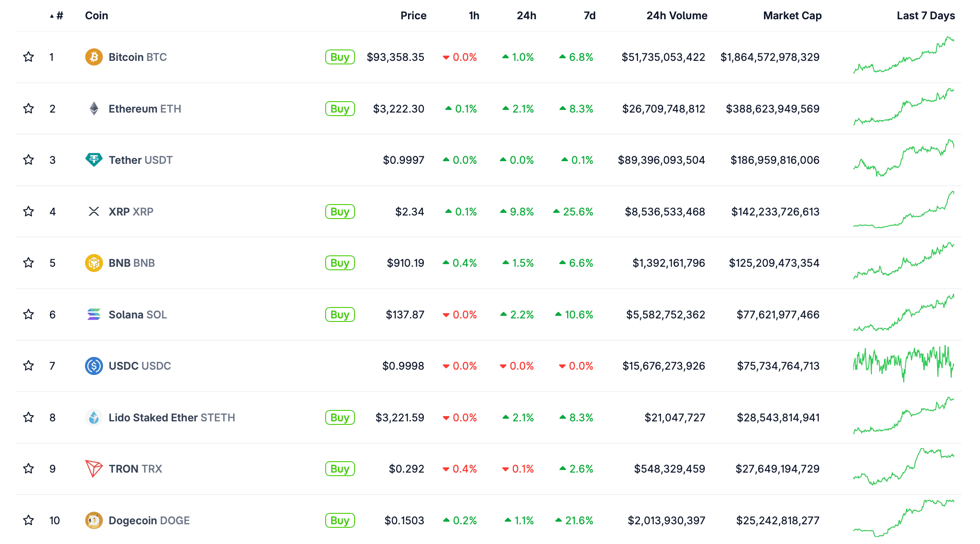Sort by the 7d change column
Screen dimensions: 980x544
[x=589, y=16]
